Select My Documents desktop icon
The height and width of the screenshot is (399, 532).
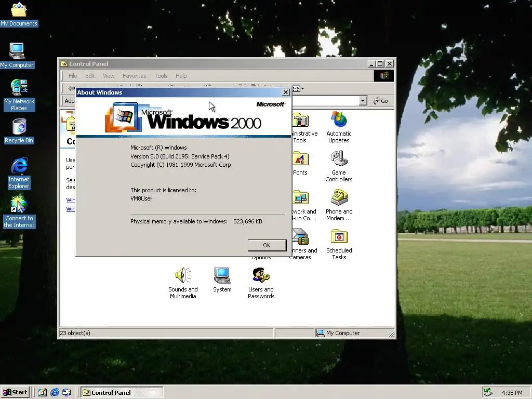(19, 14)
